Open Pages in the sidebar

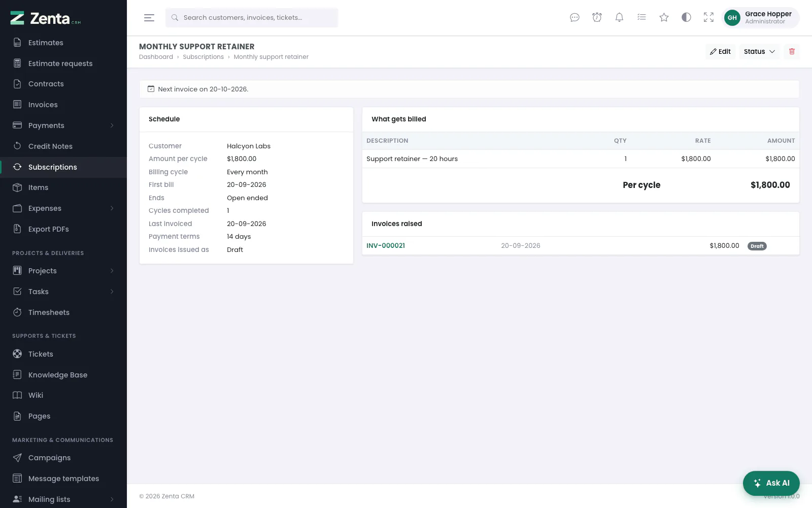pyautogui.click(x=63, y=416)
